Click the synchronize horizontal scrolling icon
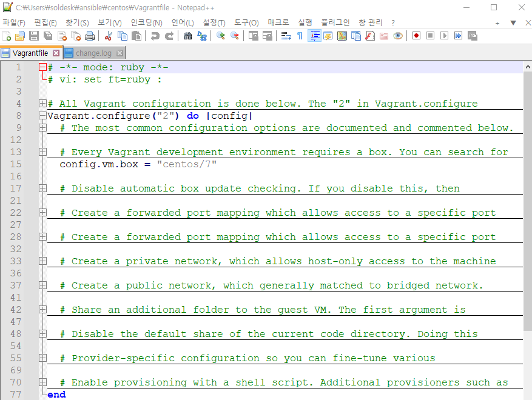The image size is (532, 400). [x=267, y=36]
